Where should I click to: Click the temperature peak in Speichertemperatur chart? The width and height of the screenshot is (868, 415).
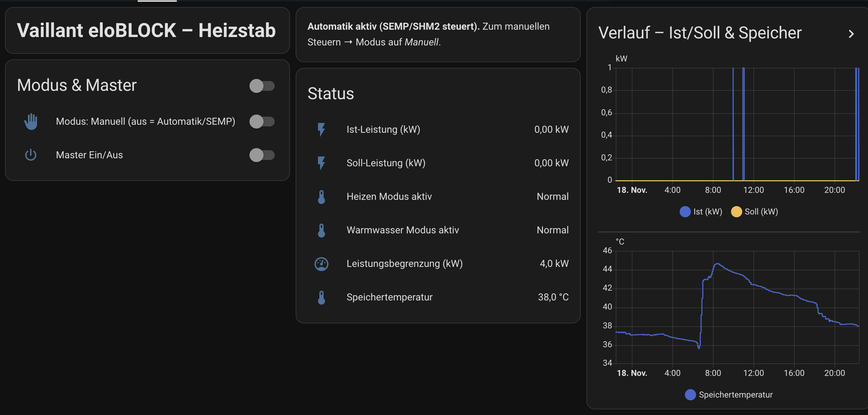[x=718, y=264]
